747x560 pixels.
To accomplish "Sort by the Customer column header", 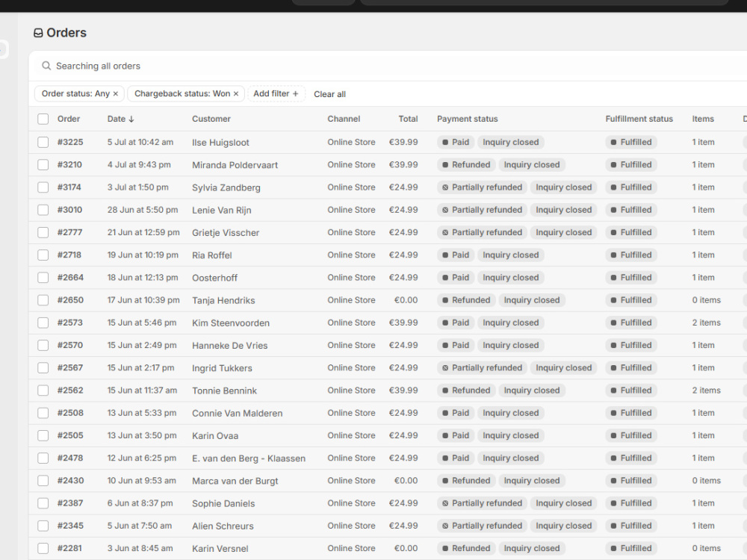I will click(211, 119).
